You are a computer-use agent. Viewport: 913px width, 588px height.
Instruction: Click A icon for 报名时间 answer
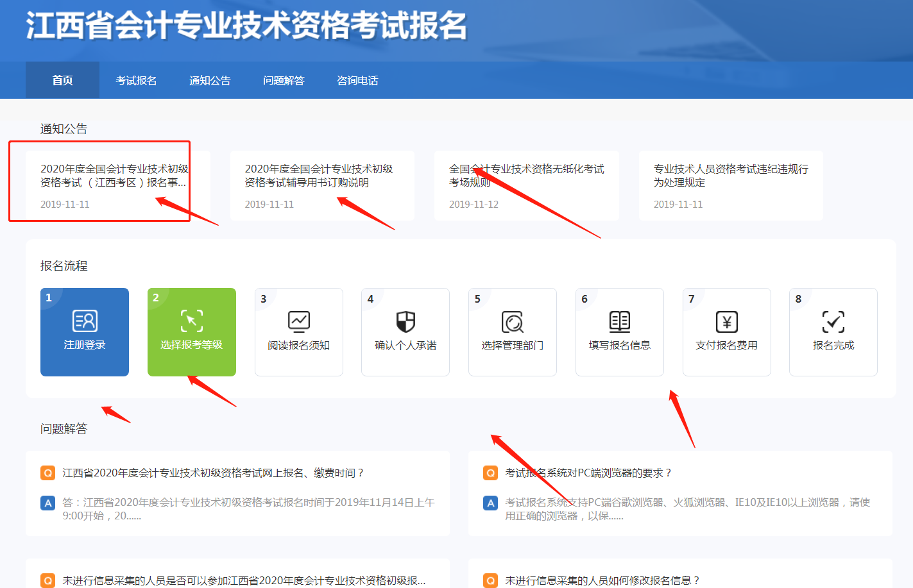[x=48, y=503]
